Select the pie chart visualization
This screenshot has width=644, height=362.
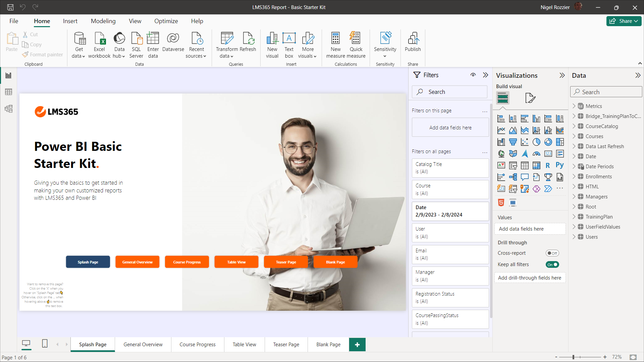536,142
